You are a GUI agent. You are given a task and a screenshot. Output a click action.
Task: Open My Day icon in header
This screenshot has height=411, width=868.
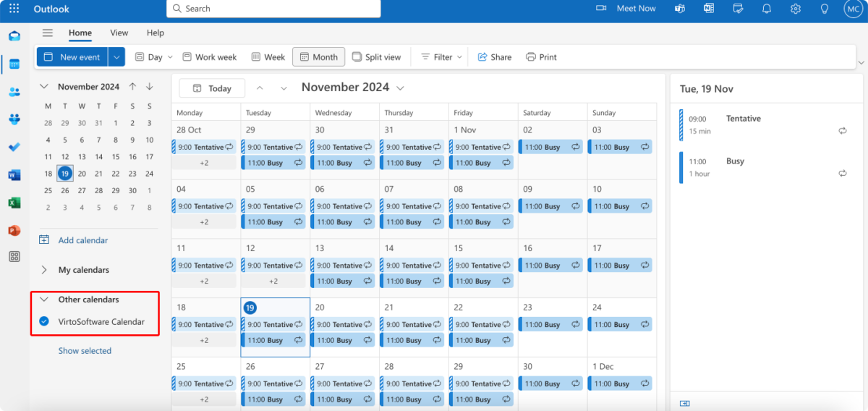click(x=738, y=9)
